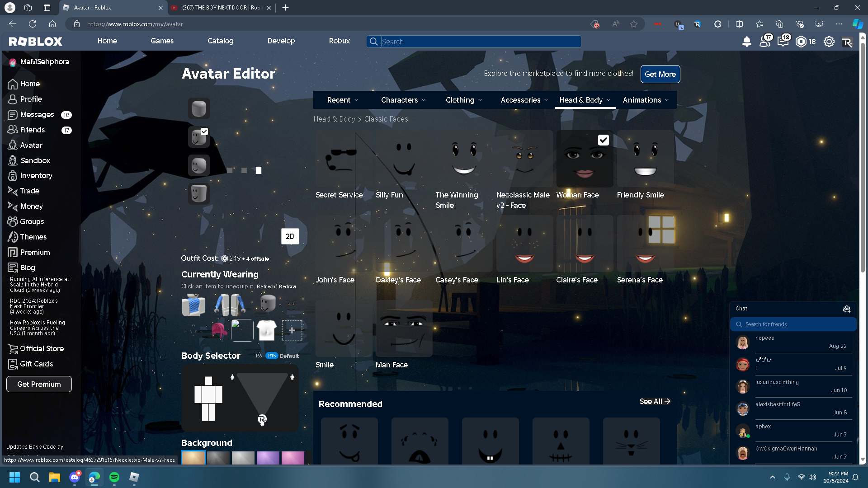Open Robux balance icon
The height and width of the screenshot is (488, 868).
click(x=801, y=42)
